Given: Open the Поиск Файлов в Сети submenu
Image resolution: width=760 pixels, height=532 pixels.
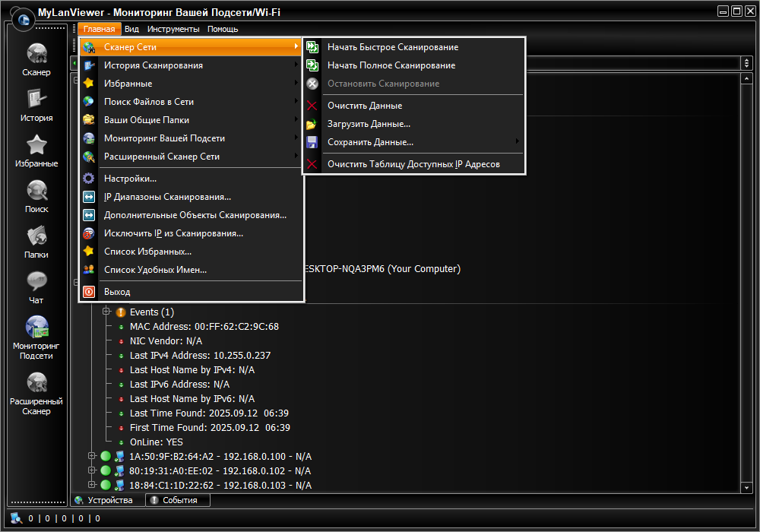Looking at the screenshot, I should coord(191,102).
